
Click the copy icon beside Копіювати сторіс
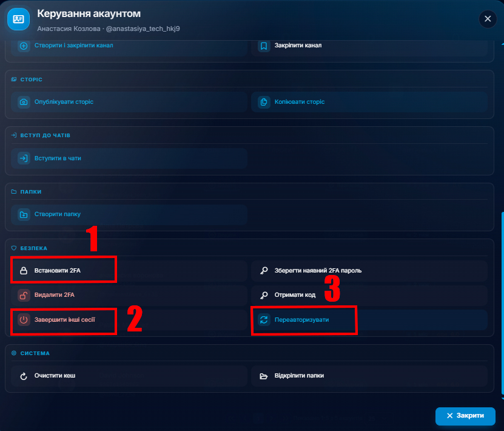[264, 102]
